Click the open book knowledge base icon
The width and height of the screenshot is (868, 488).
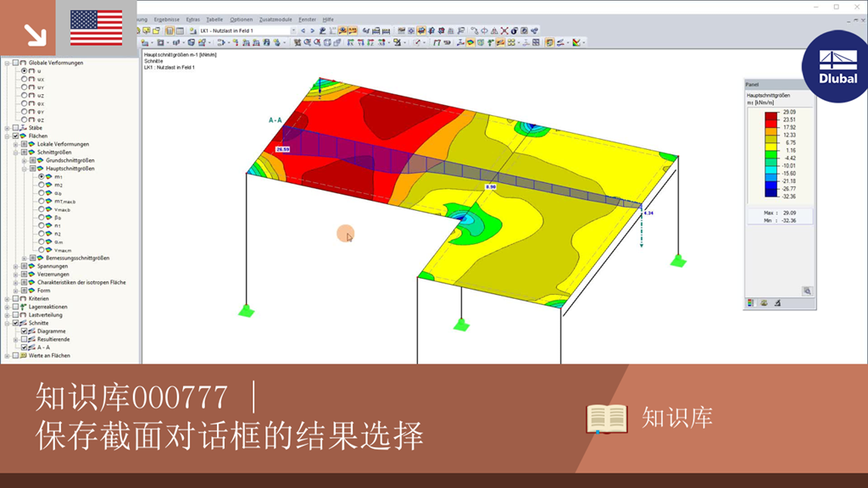tap(607, 419)
